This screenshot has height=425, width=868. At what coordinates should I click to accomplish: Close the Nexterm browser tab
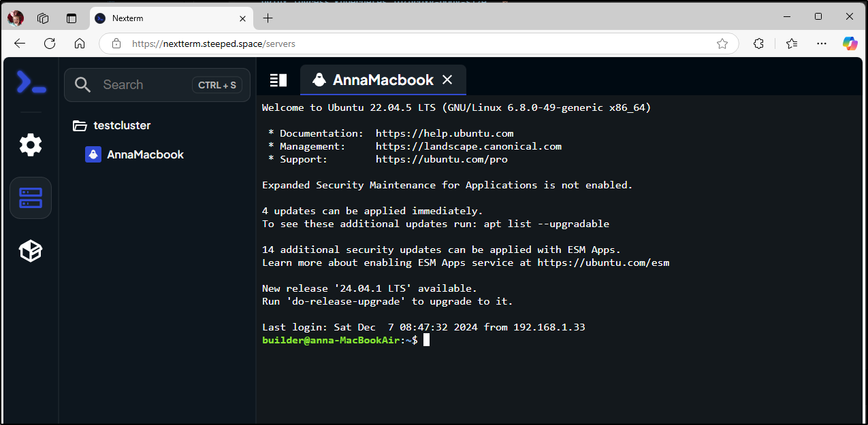pyautogui.click(x=242, y=18)
